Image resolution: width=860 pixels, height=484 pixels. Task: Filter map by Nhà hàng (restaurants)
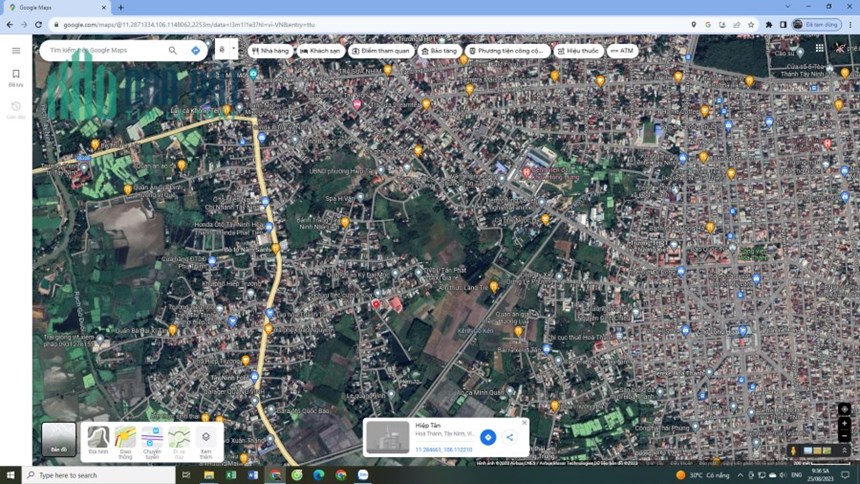270,50
